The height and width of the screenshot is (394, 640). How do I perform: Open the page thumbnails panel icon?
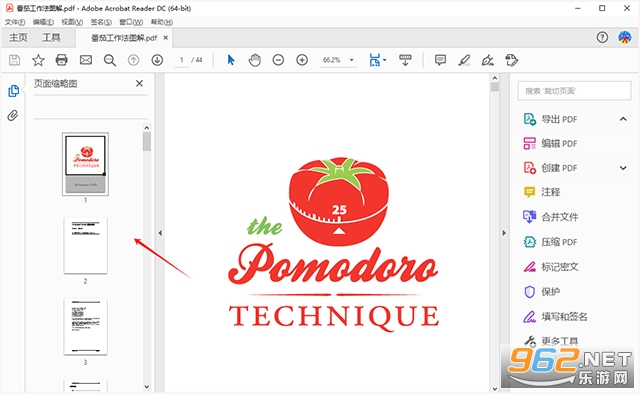tap(13, 91)
